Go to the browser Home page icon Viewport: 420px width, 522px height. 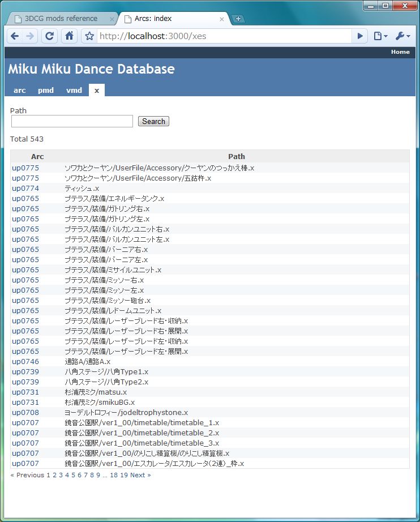click(x=68, y=36)
